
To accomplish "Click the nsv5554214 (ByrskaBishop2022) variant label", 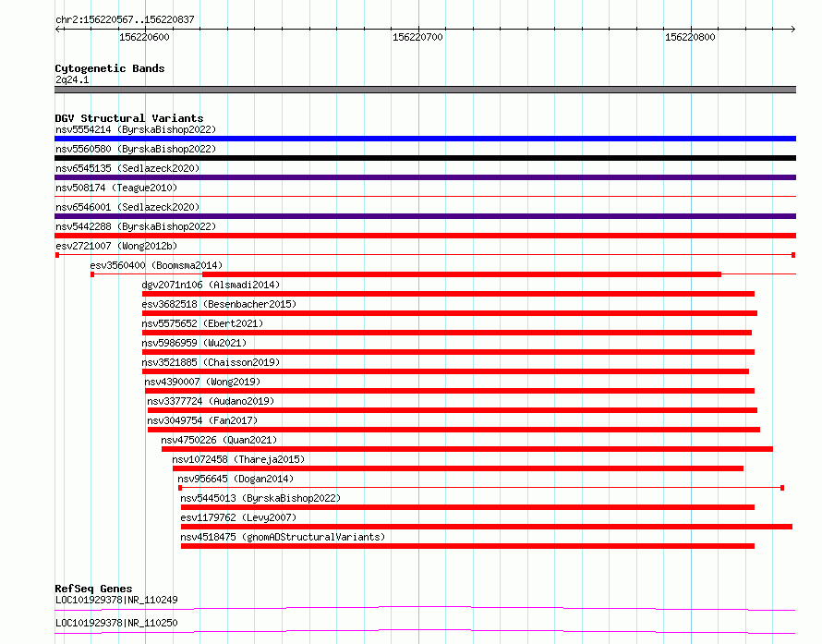I will click(x=136, y=129).
